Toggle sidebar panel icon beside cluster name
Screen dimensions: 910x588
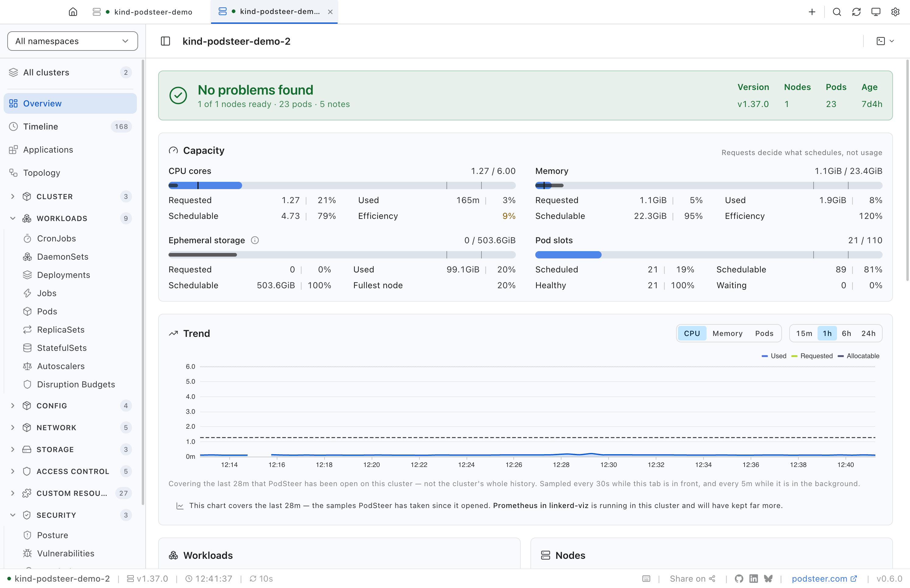click(165, 41)
